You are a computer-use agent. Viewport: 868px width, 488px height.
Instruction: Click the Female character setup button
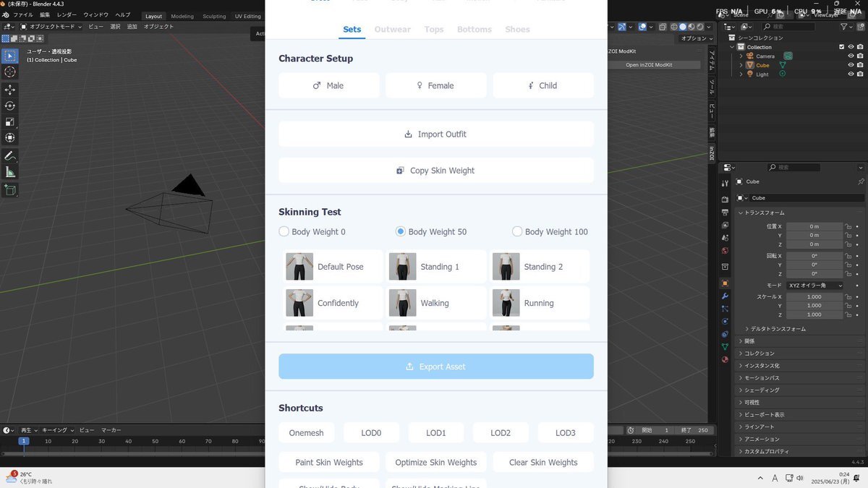coord(436,85)
